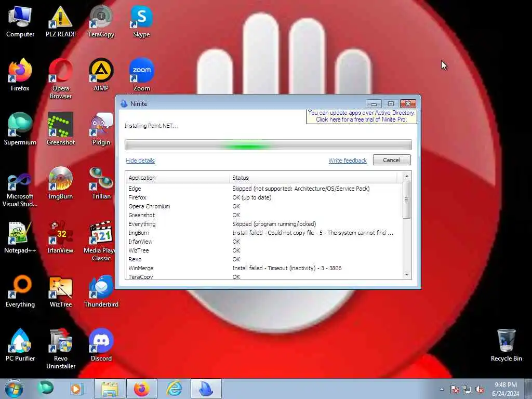Open the Microsoft Visual Studio shortcut

point(20,190)
